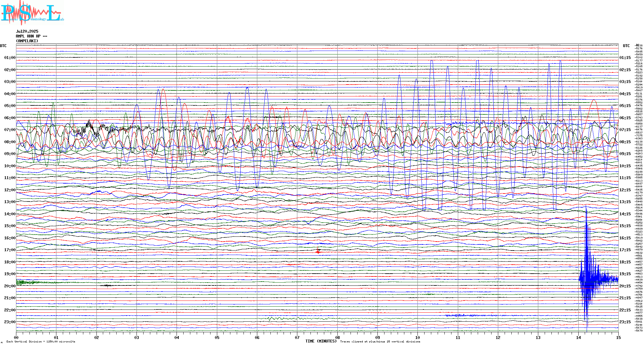
Task: Click the station name (AMPELAKI)
Action: click(x=27, y=41)
